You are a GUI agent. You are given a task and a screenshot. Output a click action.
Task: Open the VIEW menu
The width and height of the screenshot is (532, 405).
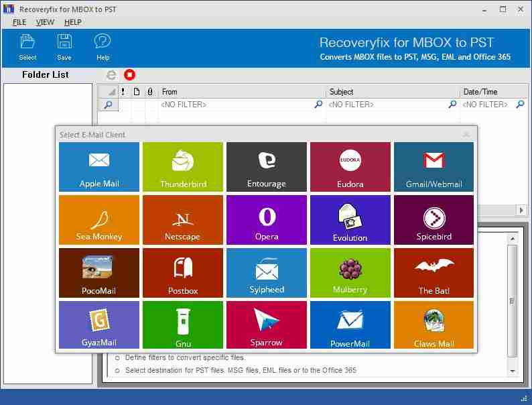[45, 22]
